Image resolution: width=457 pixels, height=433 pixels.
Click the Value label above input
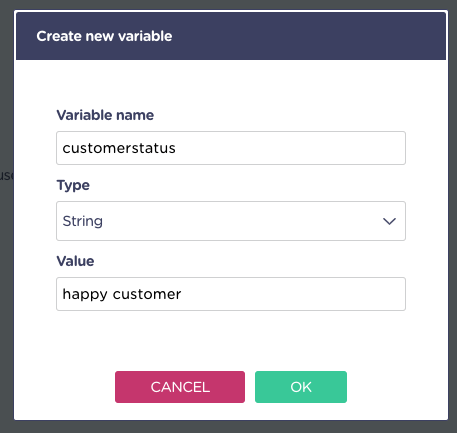tap(75, 261)
